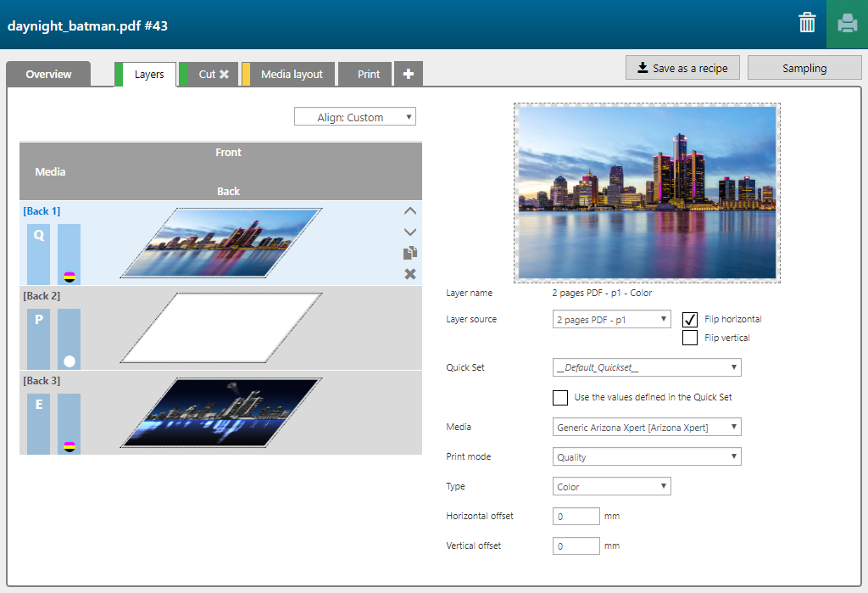This screenshot has height=593, width=868.
Task: Click the E print mode badge on Back 3
Action: [x=39, y=424]
